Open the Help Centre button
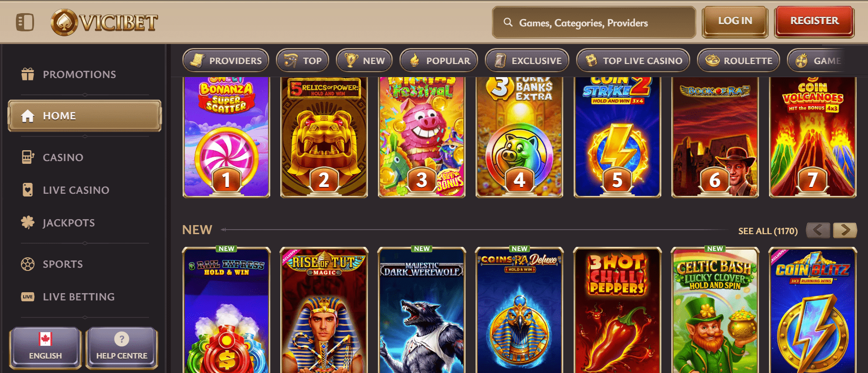868x373 pixels. pyautogui.click(x=122, y=348)
